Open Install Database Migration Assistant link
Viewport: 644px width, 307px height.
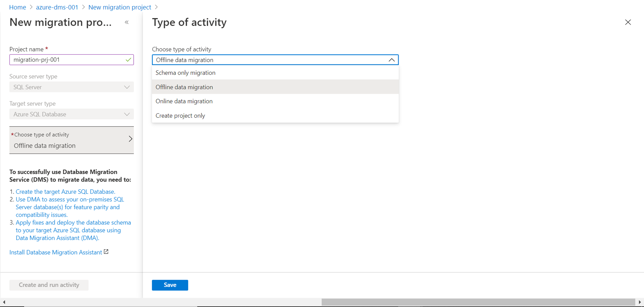[x=56, y=252]
